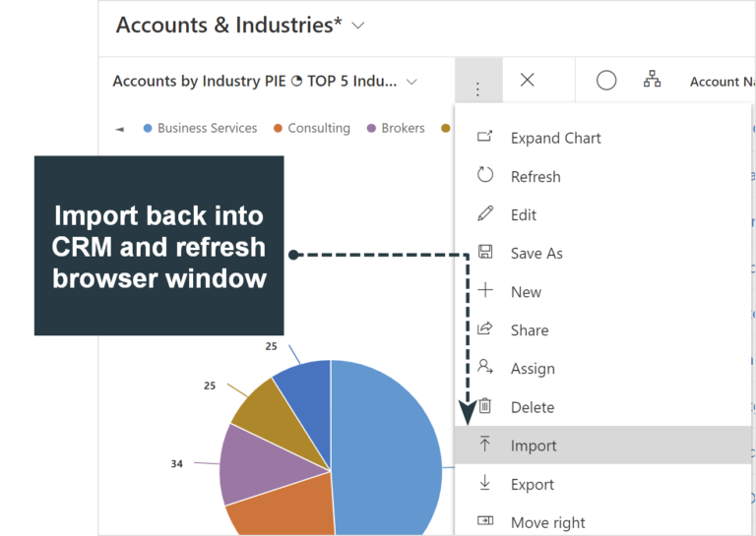This screenshot has width=756, height=536.
Task: Click the Share icon in menu
Action: (484, 329)
